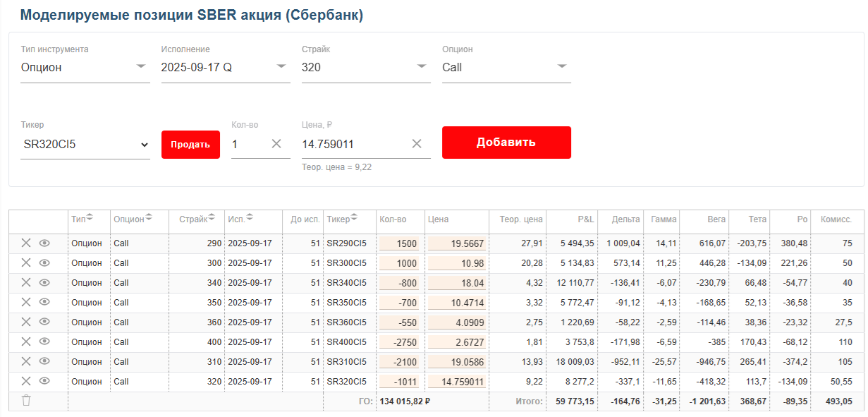
Task: Expand the Исполнение date dropdown
Action: pyautogui.click(x=225, y=67)
